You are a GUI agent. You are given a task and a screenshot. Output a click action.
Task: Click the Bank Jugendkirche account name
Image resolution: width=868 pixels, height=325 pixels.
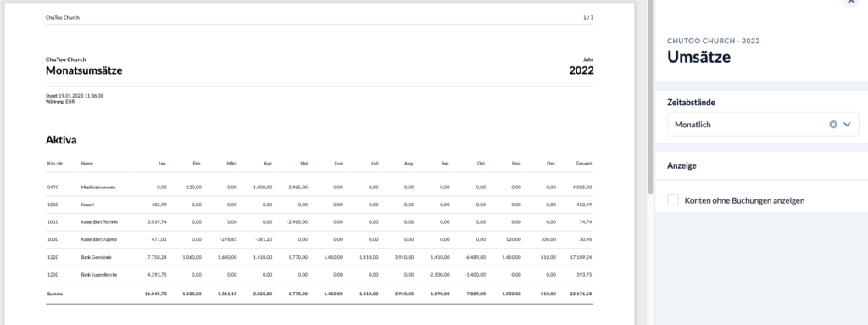coord(99,275)
